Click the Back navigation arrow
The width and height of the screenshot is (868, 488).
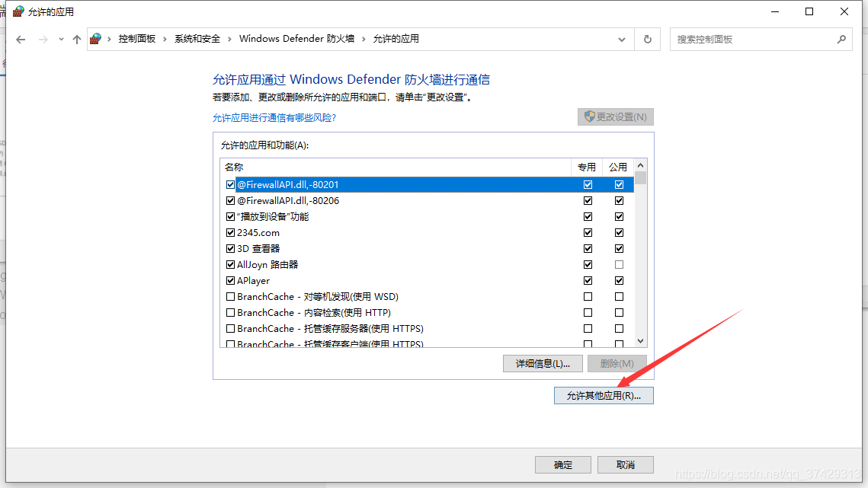coord(21,40)
